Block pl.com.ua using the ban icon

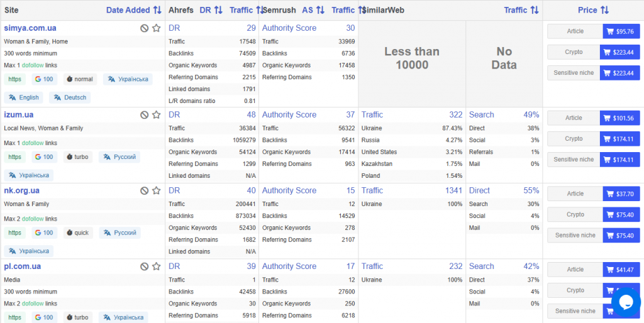[x=144, y=266]
